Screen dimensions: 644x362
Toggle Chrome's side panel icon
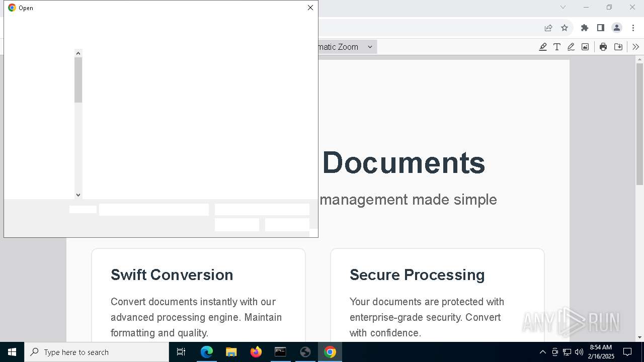[601, 28]
